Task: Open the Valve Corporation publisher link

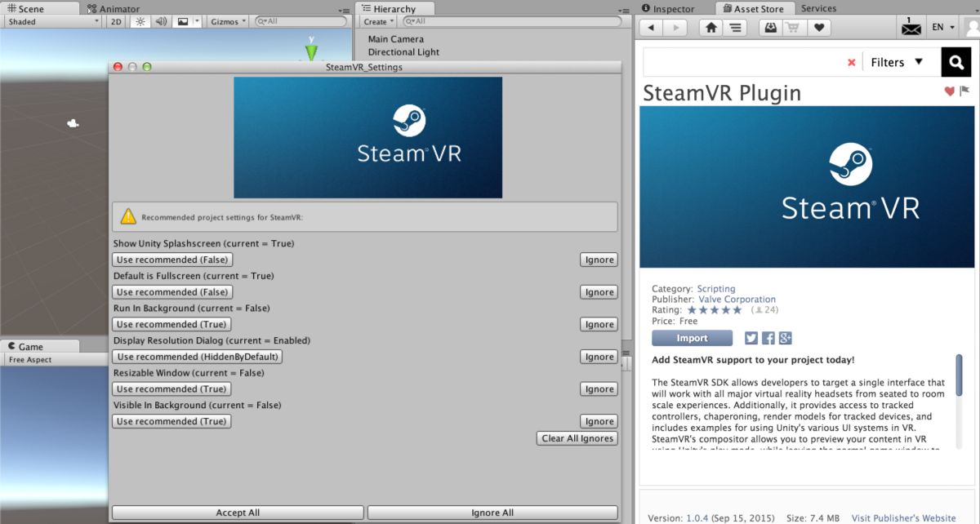Action: 737,300
